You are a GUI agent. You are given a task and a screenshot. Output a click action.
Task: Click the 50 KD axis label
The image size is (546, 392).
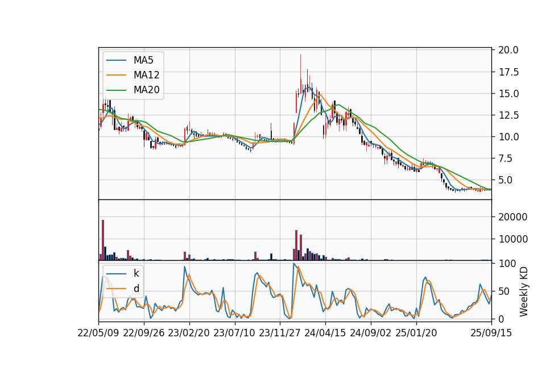pos(503,291)
